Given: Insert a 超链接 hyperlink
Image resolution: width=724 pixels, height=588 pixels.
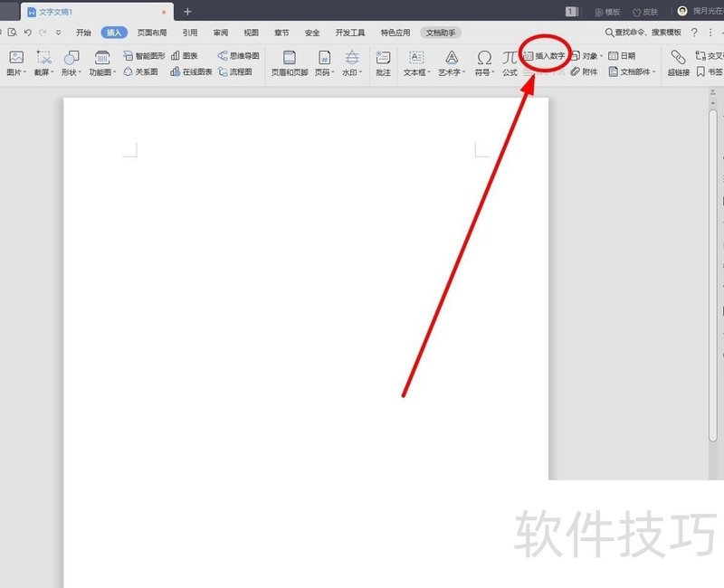Looking at the screenshot, I should [x=678, y=62].
